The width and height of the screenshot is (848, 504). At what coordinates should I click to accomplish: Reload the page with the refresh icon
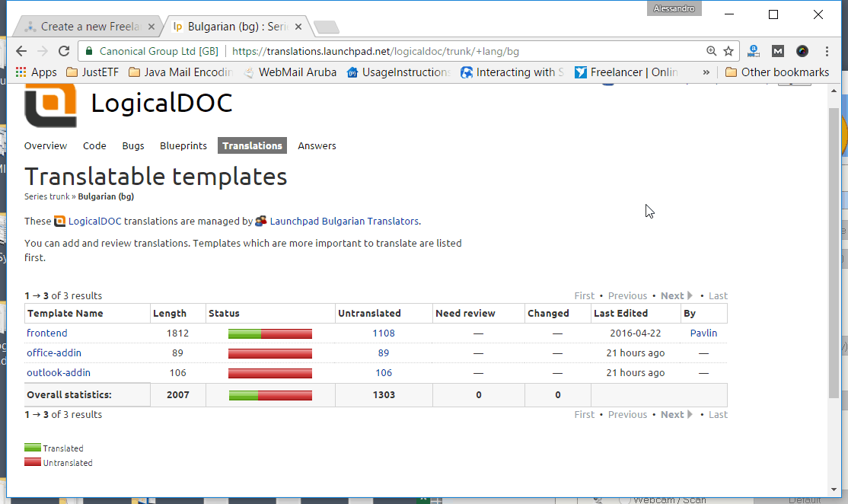click(64, 51)
